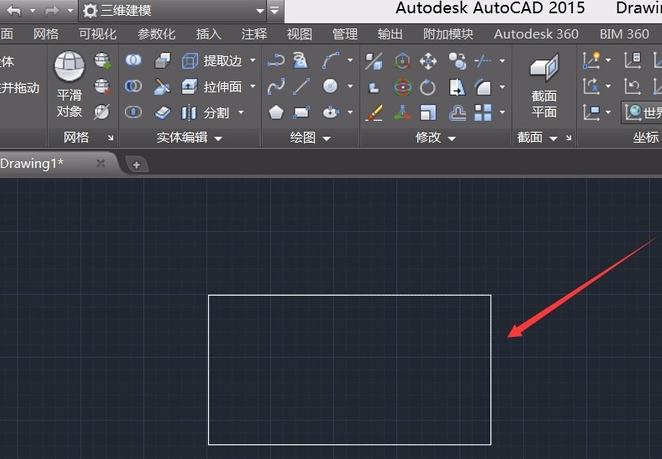
Task: Click the Extract Edges (提取边) cube icon
Action: click(x=189, y=61)
